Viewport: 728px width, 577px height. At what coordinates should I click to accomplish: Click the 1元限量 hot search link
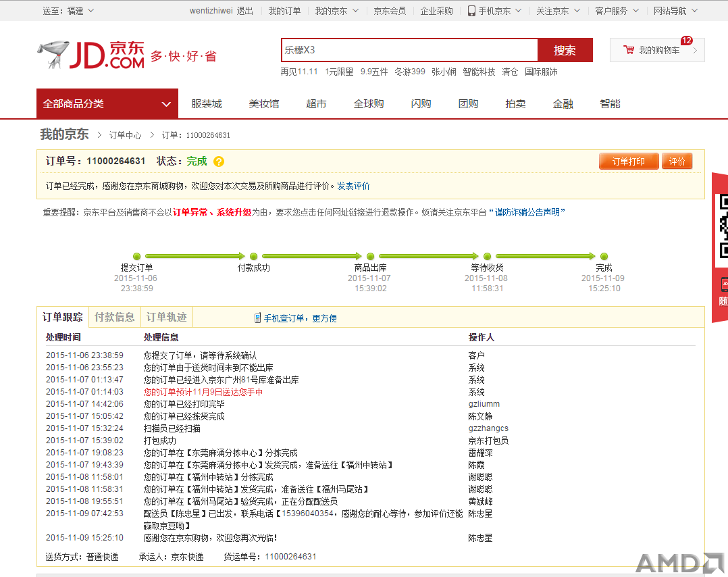(339, 72)
